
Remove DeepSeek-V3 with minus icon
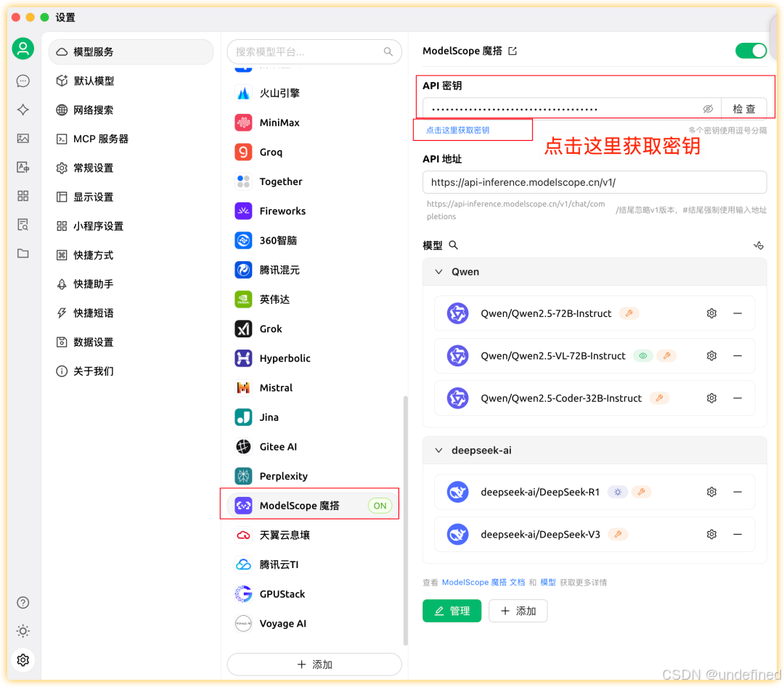(x=738, y=535)
